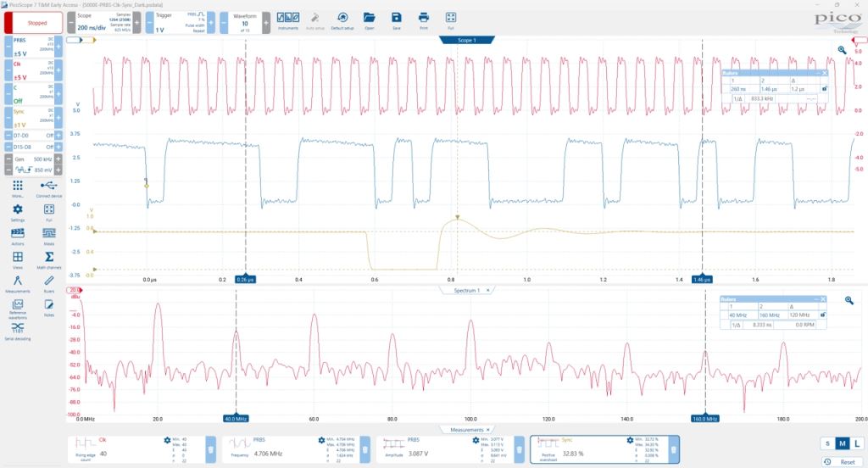This screenshot has height=468, width=868.
Task: Set measurement size to S
Action: click(827, 443)
